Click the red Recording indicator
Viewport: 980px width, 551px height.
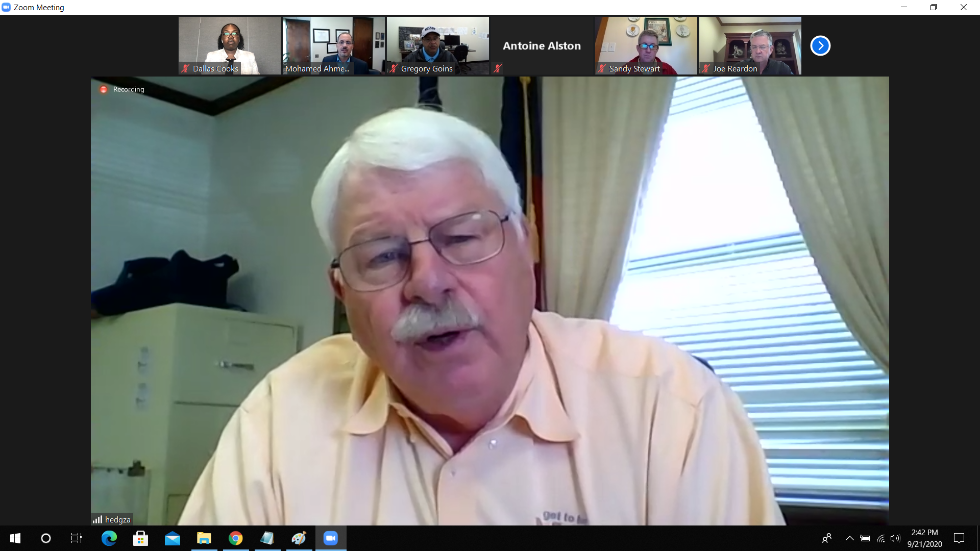pos(104,89)
